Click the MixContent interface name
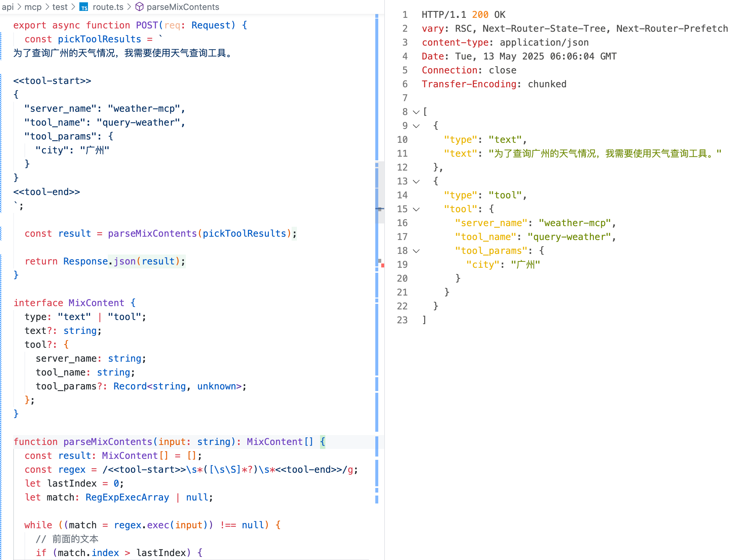This screenshot has width=740, height=560. [x=96, y=303]
